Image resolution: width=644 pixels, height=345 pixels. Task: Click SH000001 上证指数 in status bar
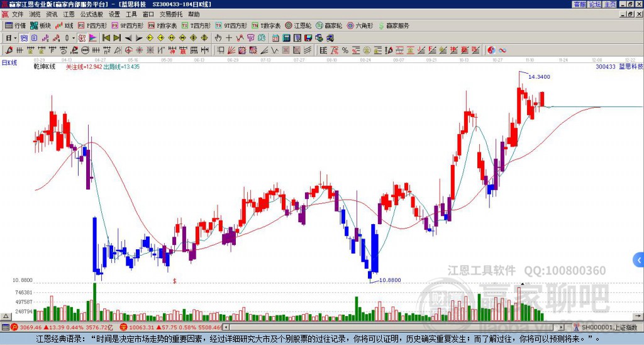[609, 328]
